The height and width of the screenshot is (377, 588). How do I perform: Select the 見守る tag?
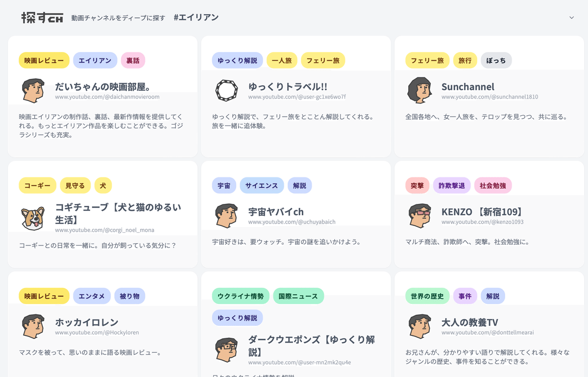click(x=75, y=185)
